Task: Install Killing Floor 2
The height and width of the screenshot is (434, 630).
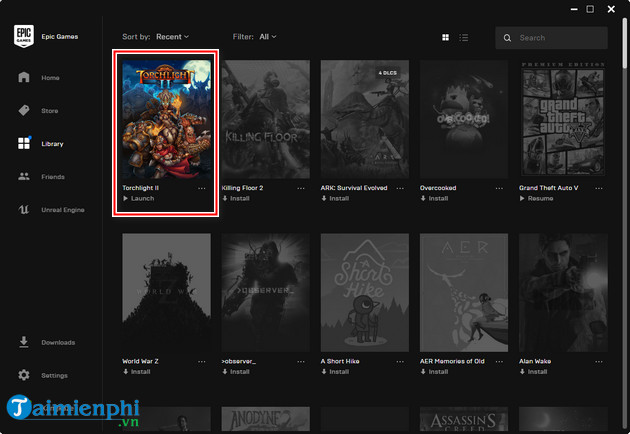Action: 238,199
